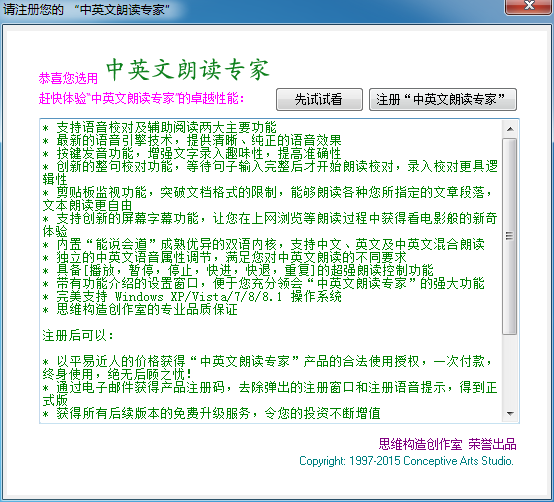Image resolution: width=554 pixels, height=502 pixels.
Task: Click the line about 剪贴板监视功能
Action: (x=267, y=199)
